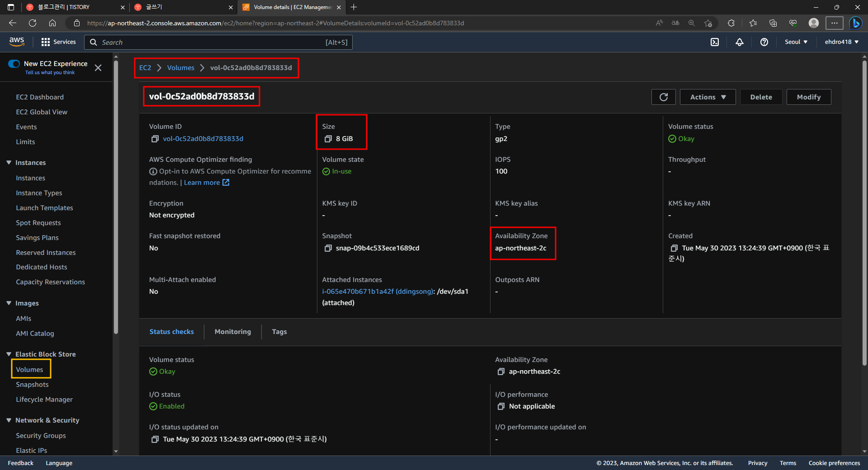Viewport: 868px width, 470px height.
Task: Toggle the New EC2 Experience switch
Action: pos(14,64)
